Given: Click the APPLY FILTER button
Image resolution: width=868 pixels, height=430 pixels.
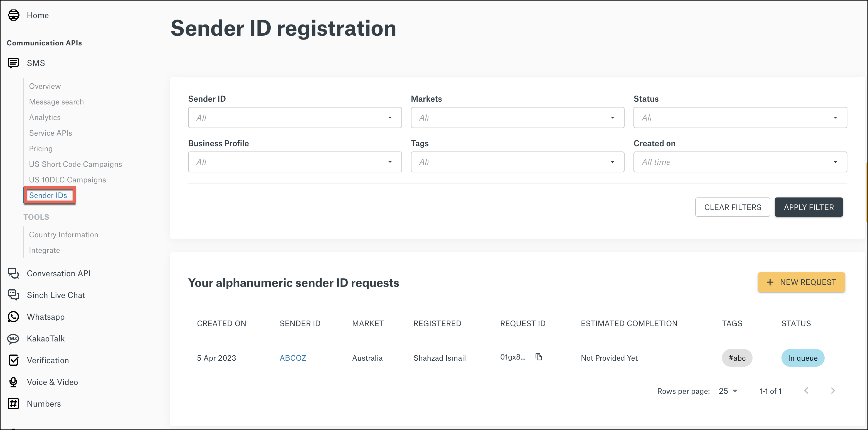Looking at the screenshot, I should point(809,207).
